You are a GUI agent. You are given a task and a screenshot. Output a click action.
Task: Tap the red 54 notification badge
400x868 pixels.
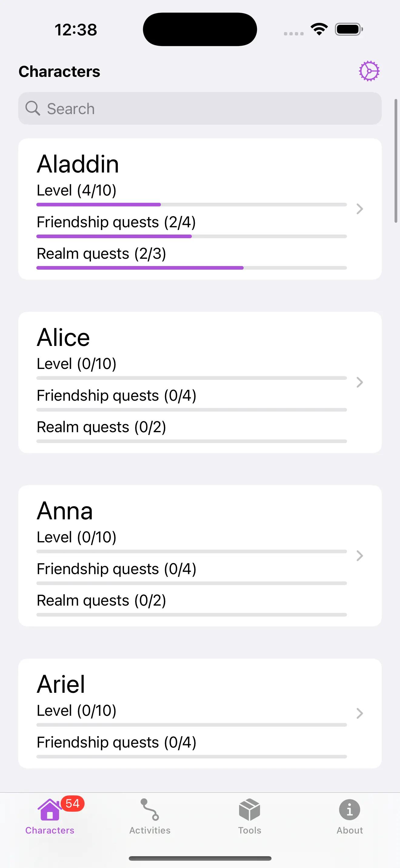[72, 804]
